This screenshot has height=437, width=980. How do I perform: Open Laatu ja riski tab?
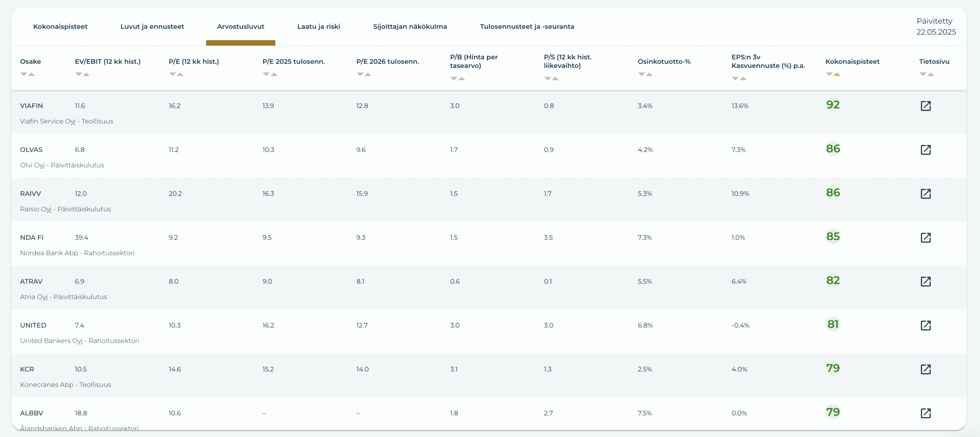tap(318, 26)
